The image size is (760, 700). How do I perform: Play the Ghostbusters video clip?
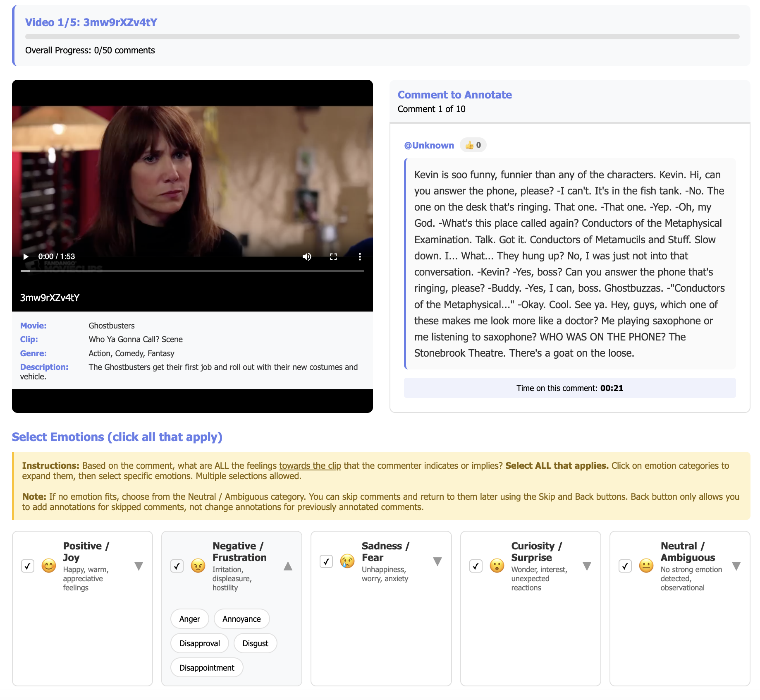[26, 257]
